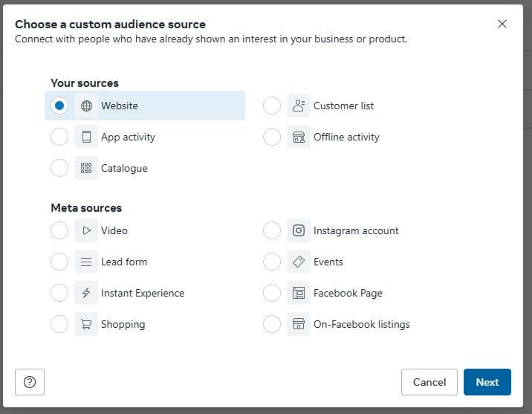Screen dimensions: 532x414
Task: Click the store icon for Offline activity
Action: [299, 137]
